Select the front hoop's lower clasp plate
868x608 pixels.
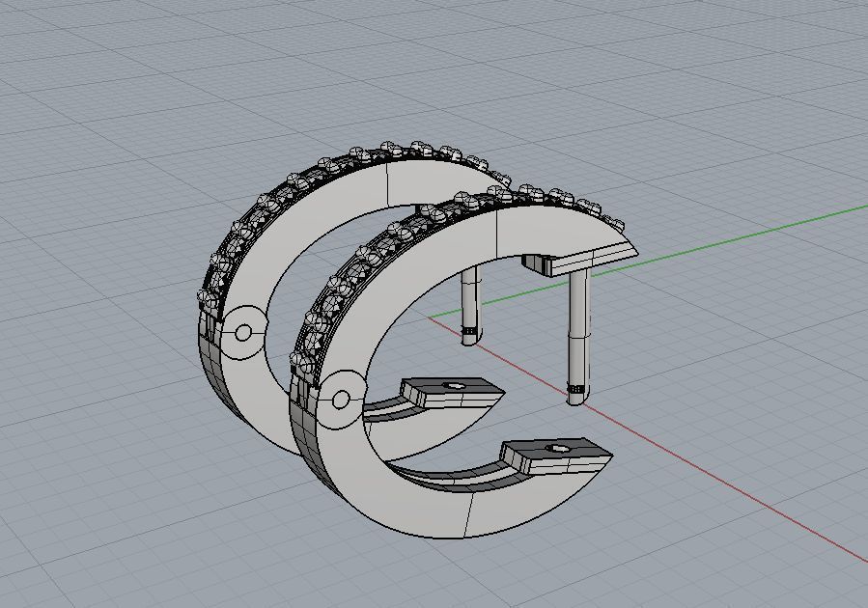pyautogui.click(x=556, y=456)
